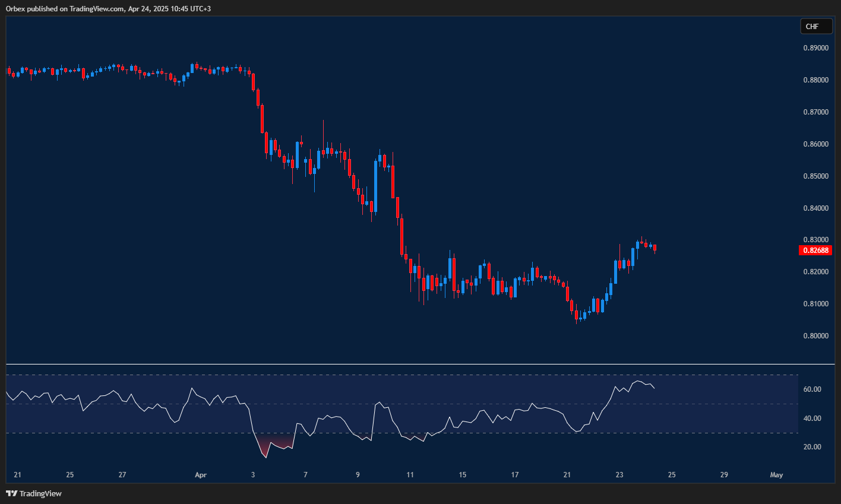Viewport: 841px width, 504px height.
Task: Click the 40.00 level label in RSI pane
Action: [814, 417]
